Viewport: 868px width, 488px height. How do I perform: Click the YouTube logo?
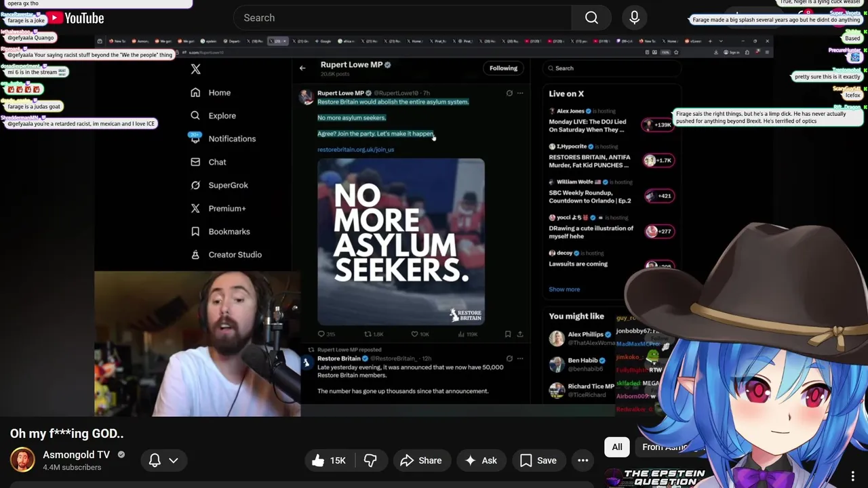point(75,18)
